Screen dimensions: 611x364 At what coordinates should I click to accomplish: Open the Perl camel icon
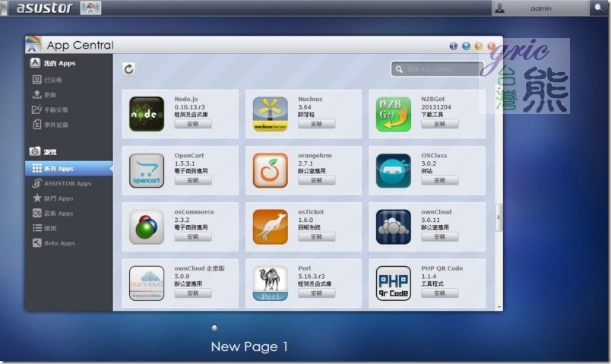tap(270, 283)
